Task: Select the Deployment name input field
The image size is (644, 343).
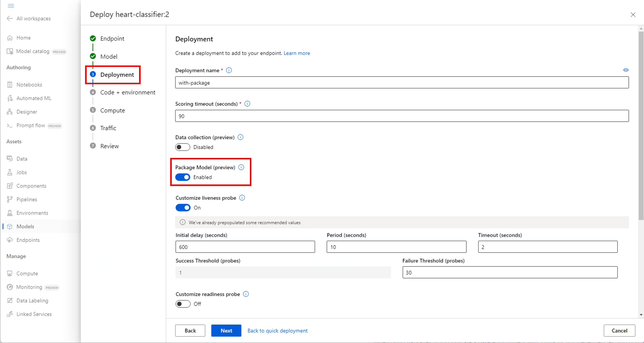Action: tap(402, 83)
